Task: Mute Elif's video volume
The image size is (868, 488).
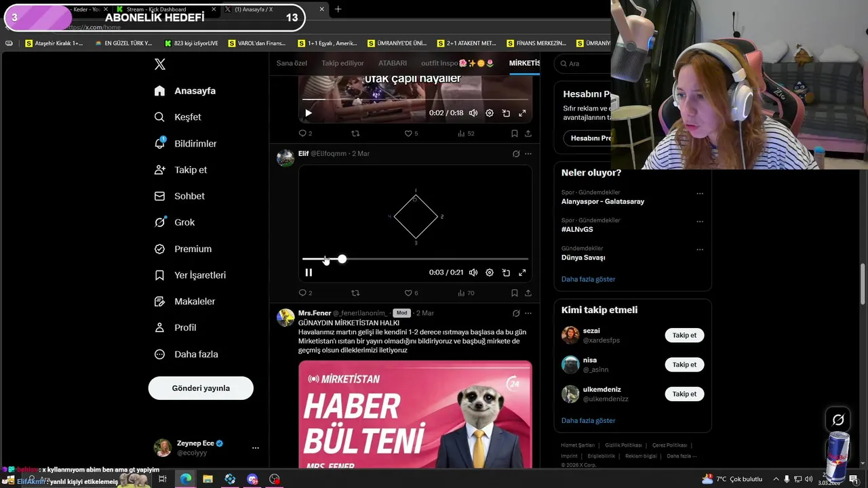Action: 473,272
